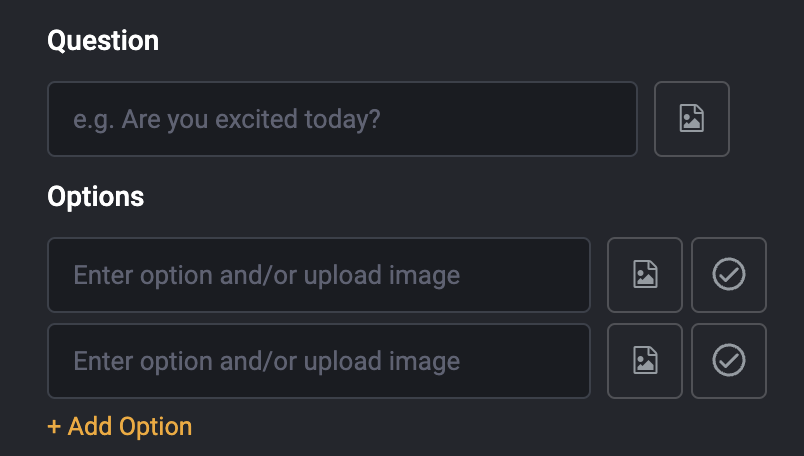This screenshot has height=456, width=804.
Task: Mark the second option as correct
Action: (729, 361)
